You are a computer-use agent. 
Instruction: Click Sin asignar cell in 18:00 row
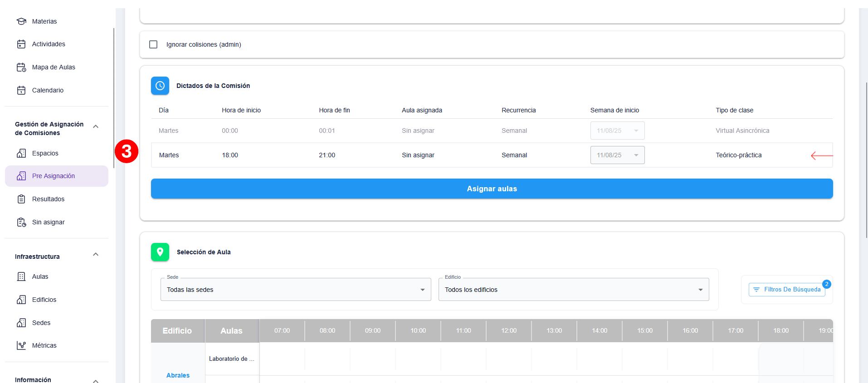tap(418, 155)
